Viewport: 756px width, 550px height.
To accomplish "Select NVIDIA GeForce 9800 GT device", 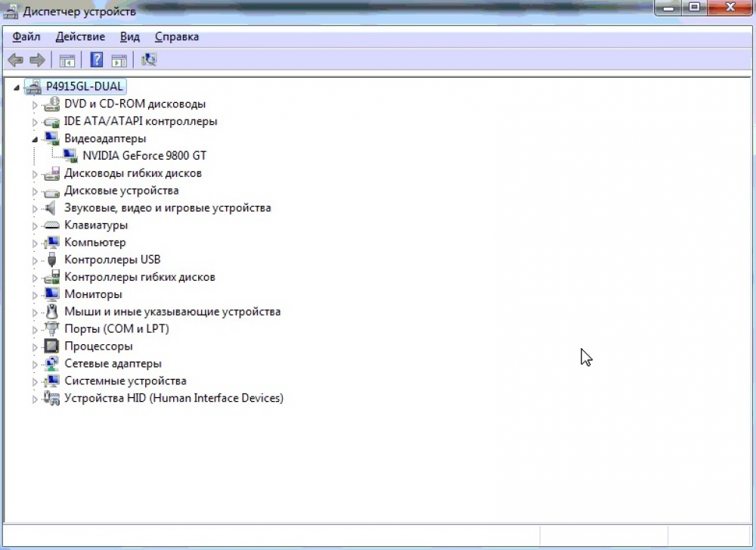I will (144, 156).
